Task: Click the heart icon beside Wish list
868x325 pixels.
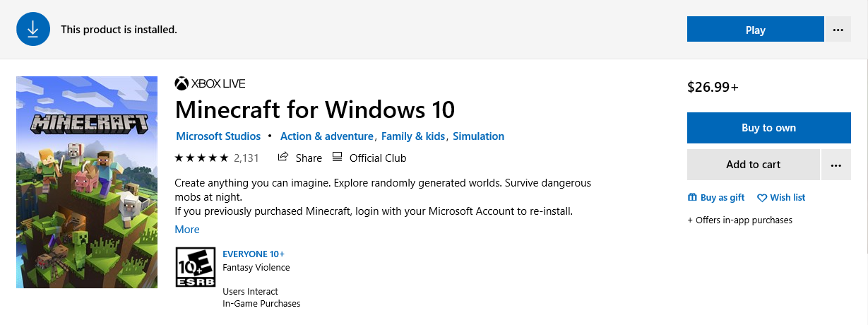Action: point(762,198)
